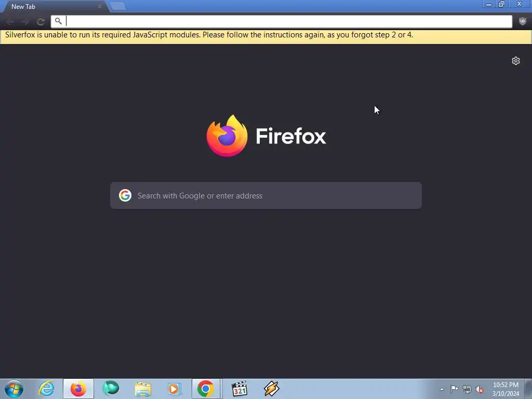Close the New Tab tab
This screenshot has width=532, height=399.
coord(100,6)
